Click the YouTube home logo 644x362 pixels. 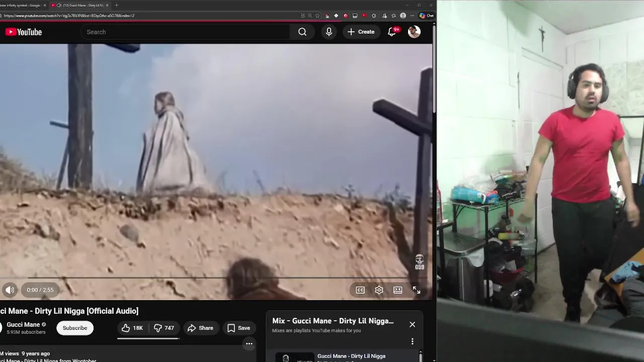point(24,32)
